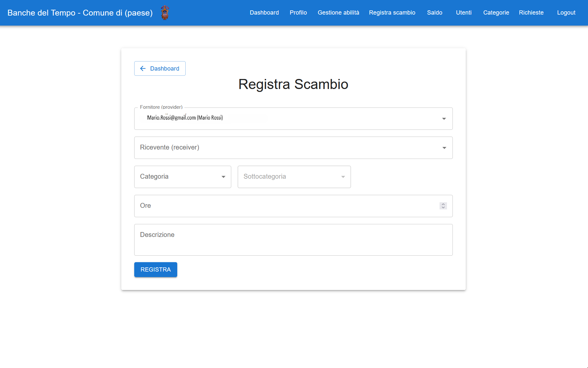
Task: Click into the Ore hours field
Action: [x=293, y=206]
